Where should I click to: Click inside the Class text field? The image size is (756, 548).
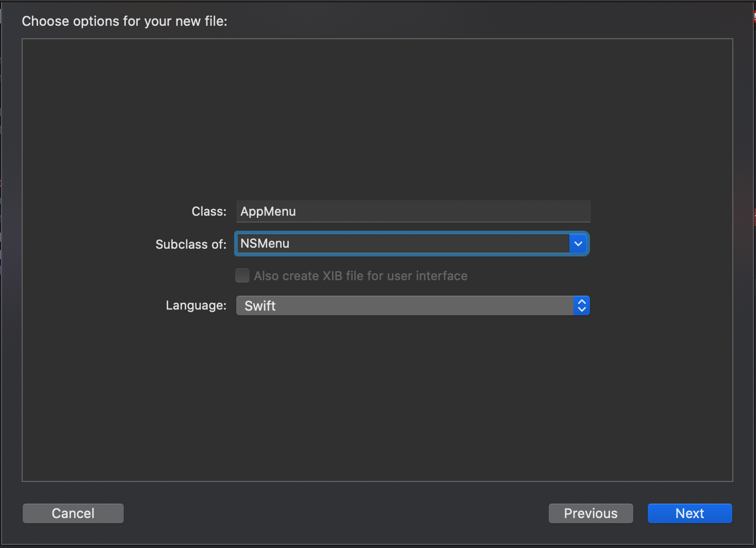tap(413, 212)
